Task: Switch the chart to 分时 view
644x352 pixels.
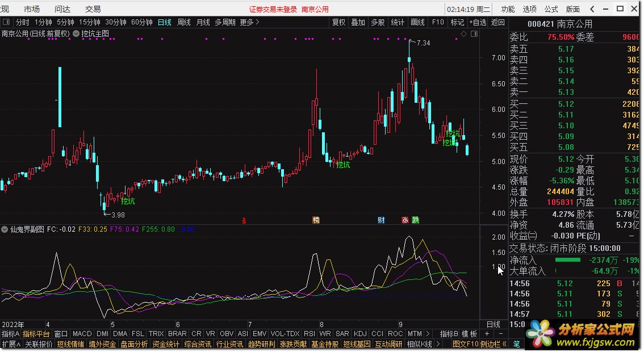Action: (23, 22)
